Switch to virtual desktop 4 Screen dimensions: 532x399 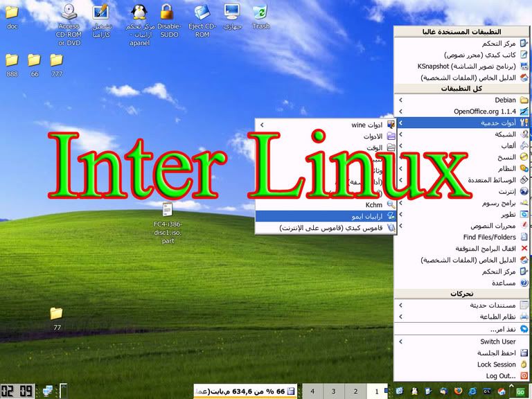(x=312, y=391)
